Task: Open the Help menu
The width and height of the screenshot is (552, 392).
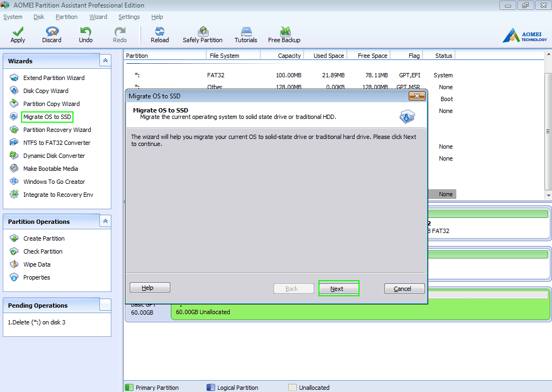Action: coord(157,17)
